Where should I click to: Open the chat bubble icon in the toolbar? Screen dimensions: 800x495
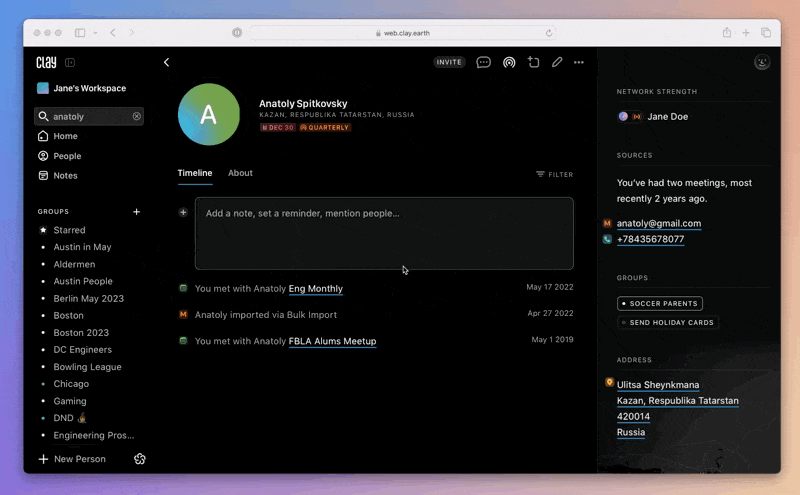point(483,62)
